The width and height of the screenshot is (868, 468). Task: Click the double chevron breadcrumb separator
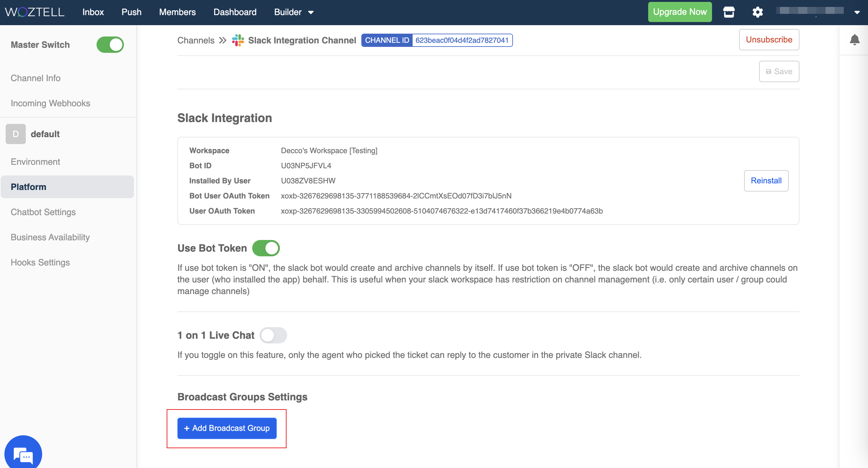coord(223,40)
